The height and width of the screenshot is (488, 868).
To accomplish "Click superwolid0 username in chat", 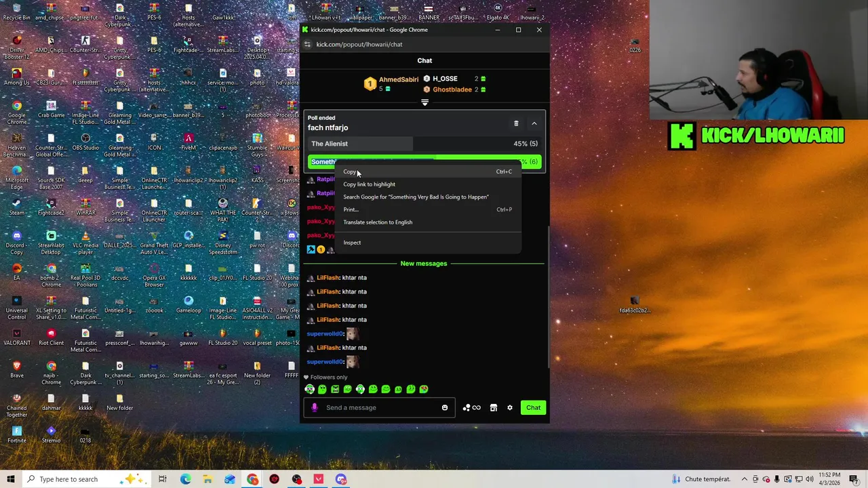I will [x=325, y=333].
